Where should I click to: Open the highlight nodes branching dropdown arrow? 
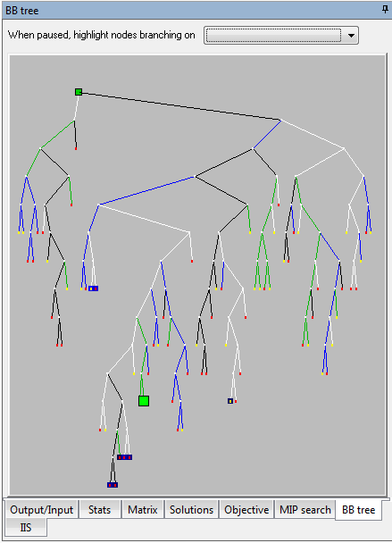tap(352, 36)
